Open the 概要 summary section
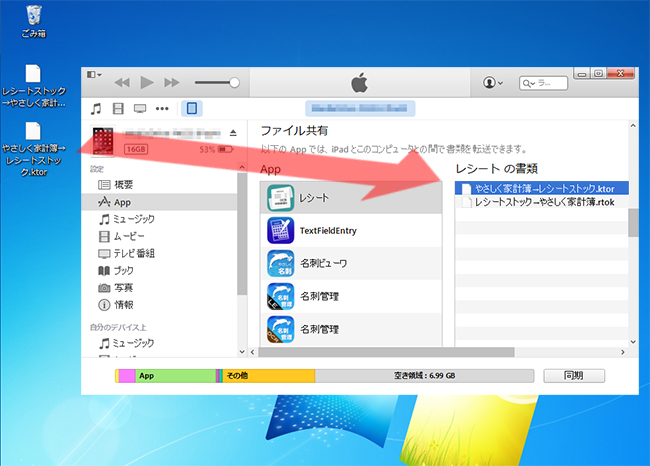 click(159, 184)
